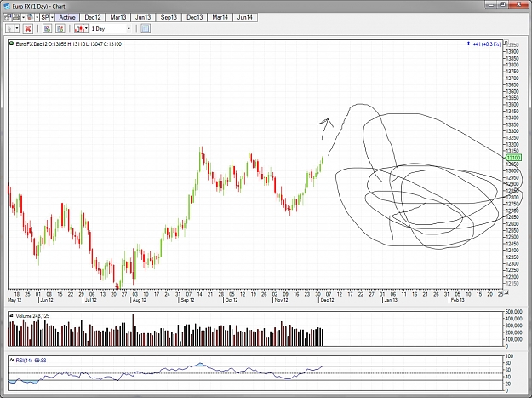Switch to the Jun13 contract tab
This screenshot has width=532, height=398.
[143, 17]
